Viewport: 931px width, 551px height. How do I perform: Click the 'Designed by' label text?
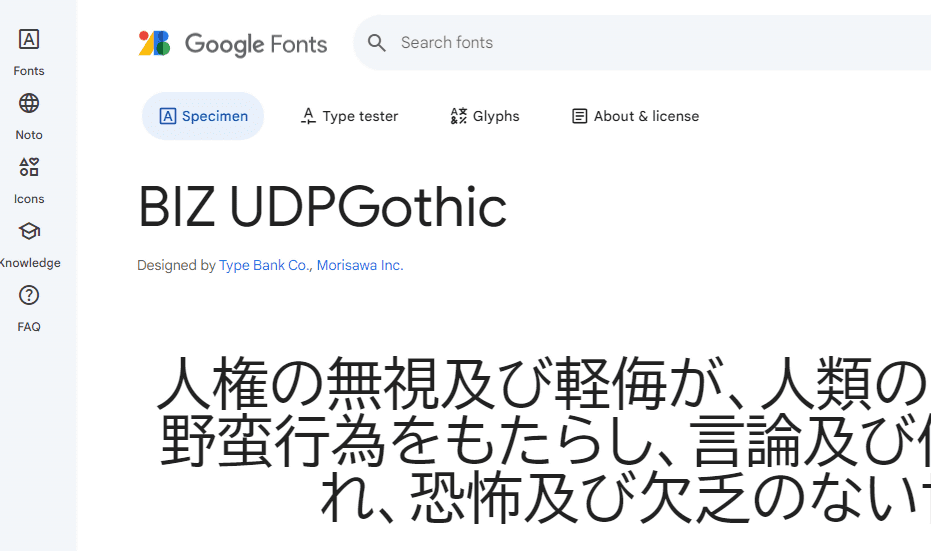tap(176, 265)
